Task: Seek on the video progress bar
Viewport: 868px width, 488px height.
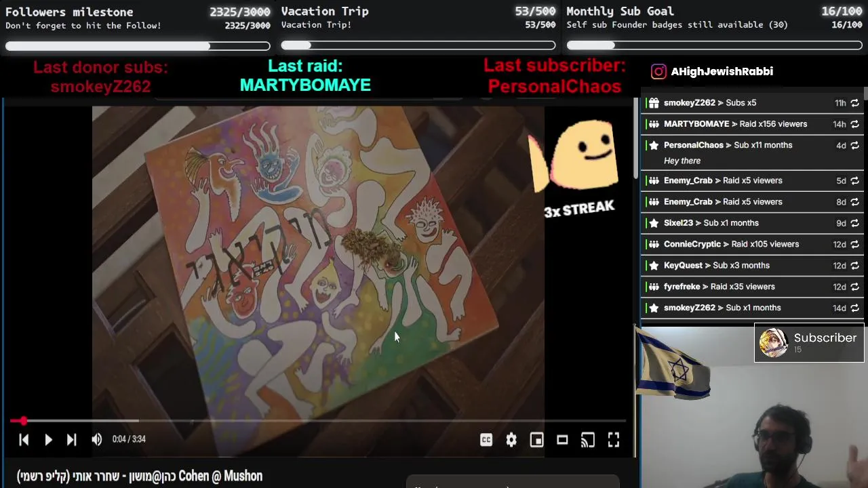Action: (319, 421)
